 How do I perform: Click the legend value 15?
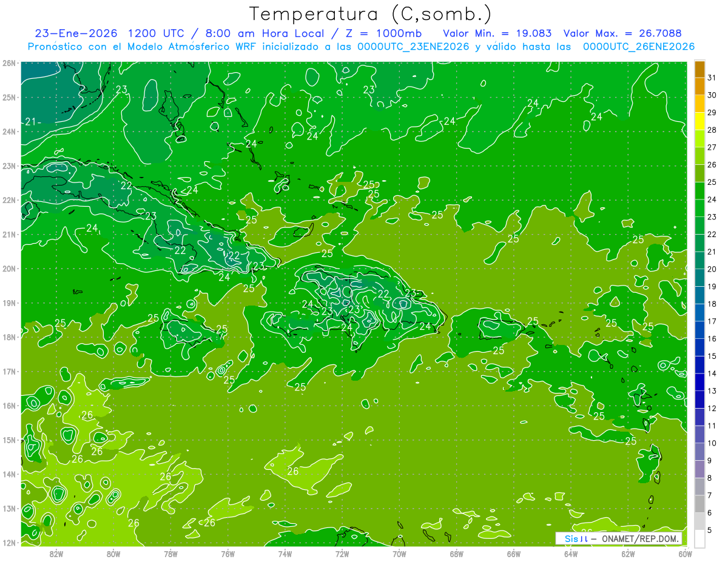712,356
